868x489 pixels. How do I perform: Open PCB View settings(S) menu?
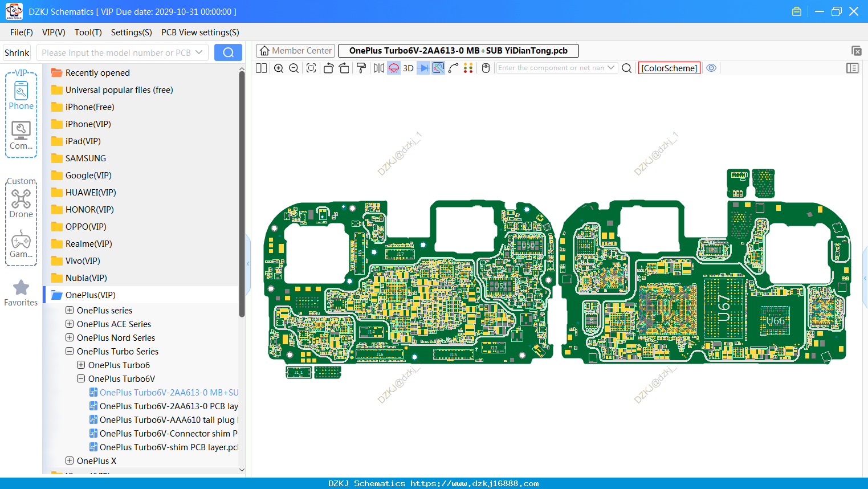tap(200, 32)
